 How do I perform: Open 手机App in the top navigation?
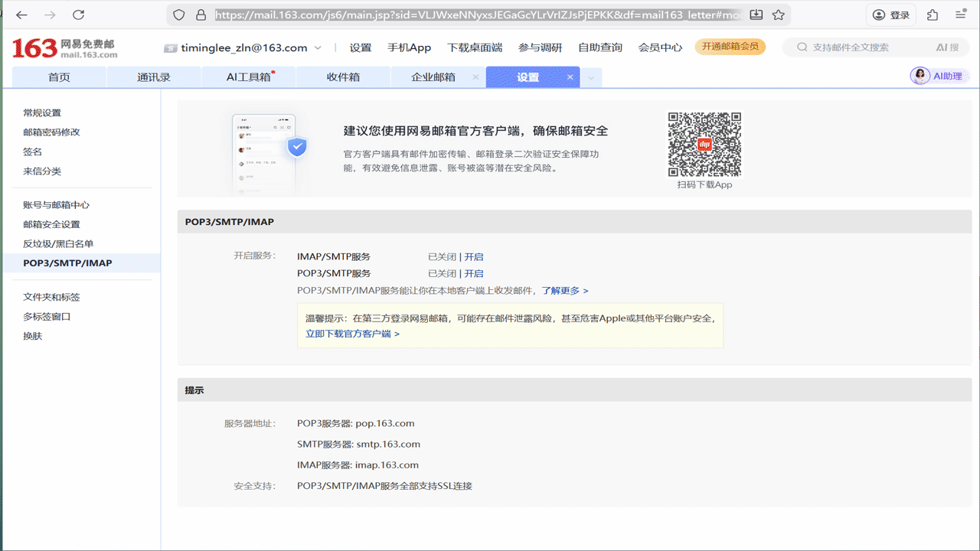(410, 47)
